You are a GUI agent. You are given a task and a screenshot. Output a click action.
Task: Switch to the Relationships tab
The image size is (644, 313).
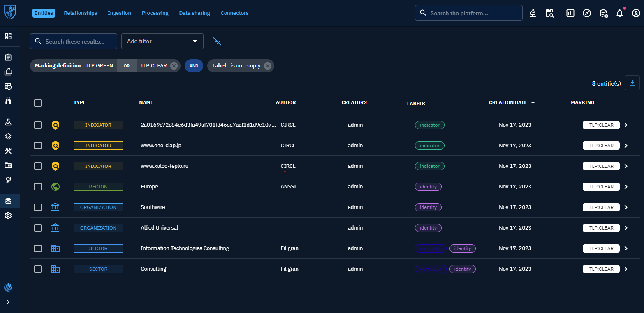[80, 13]
